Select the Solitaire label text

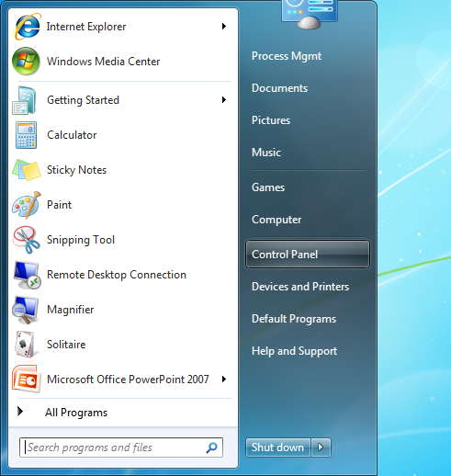66,345
